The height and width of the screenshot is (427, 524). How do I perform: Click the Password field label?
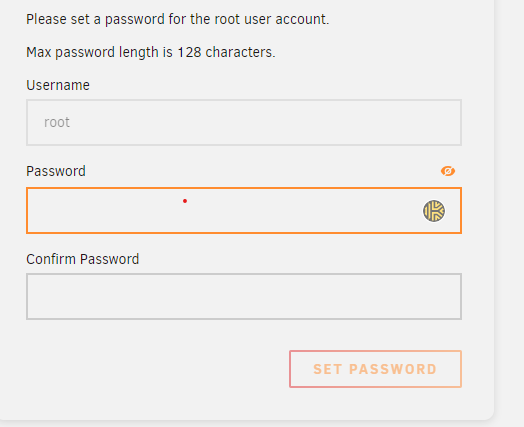56,171
